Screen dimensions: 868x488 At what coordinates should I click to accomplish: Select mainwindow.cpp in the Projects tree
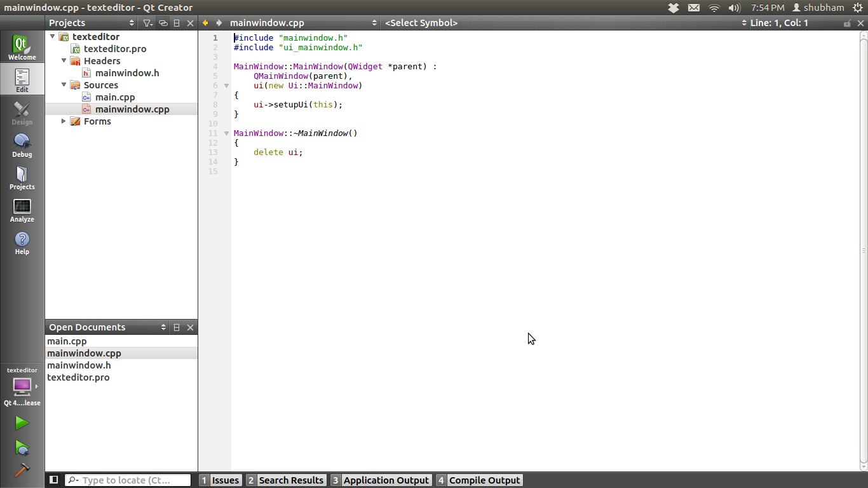132,109
